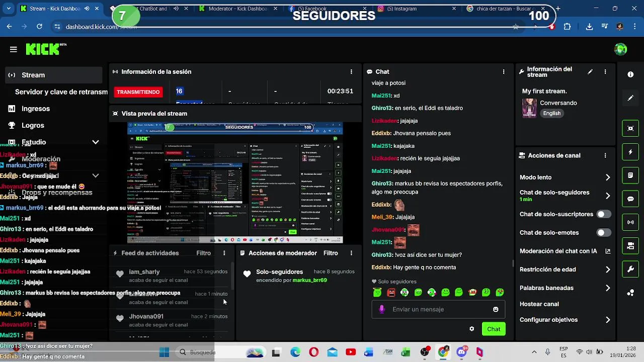
Task: Open the Información del stream three-dot menu
Action: [x=605, y=72]
